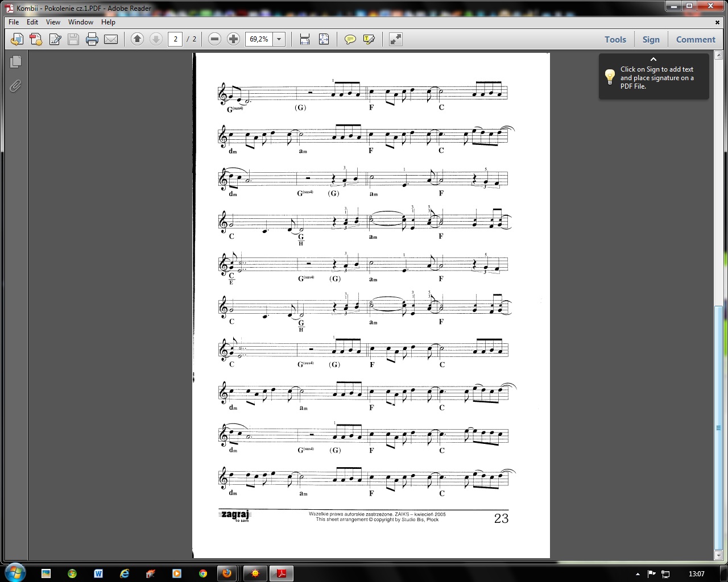Click the 69,2% zoom value field
The width and height of the screenshot is (728, 582).
click(259, 39)
